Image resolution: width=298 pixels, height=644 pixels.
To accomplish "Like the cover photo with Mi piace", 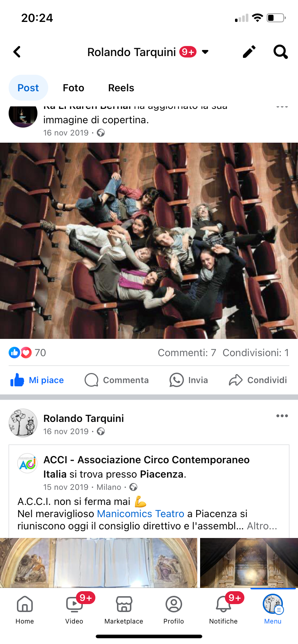I will coord(37,380).
